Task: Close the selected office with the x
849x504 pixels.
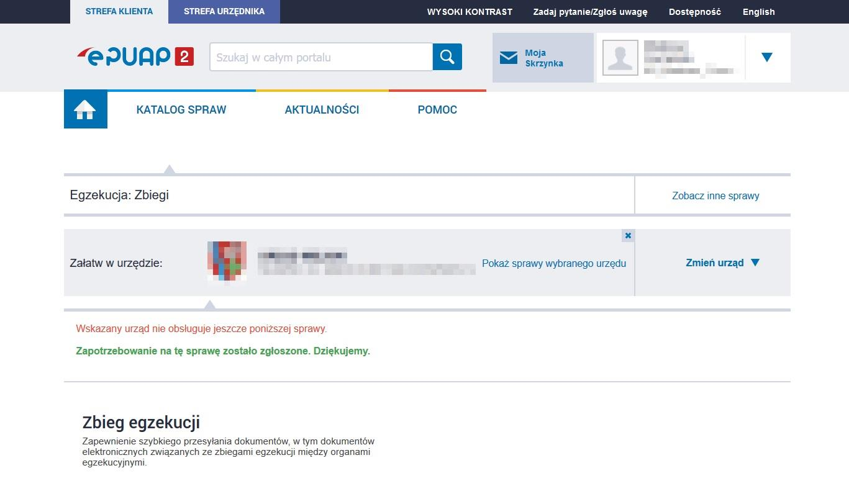Action: pyautogui.click(x=628, y=236)
